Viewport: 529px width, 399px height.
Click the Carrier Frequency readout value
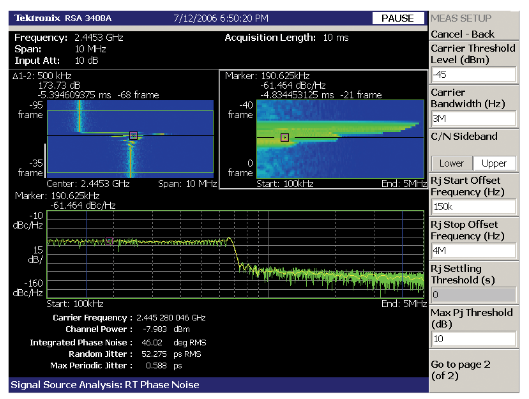pyautogui.click(x=171, y=318)
